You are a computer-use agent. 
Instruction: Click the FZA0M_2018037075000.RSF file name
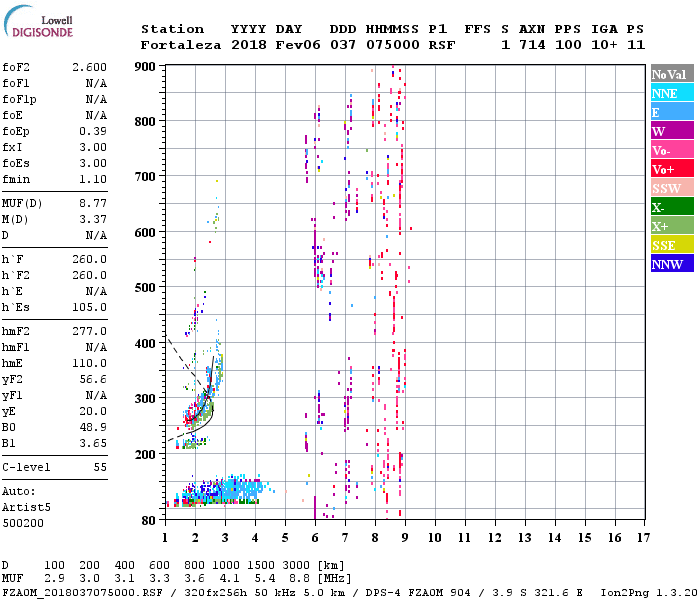click(x=83, y=592)
